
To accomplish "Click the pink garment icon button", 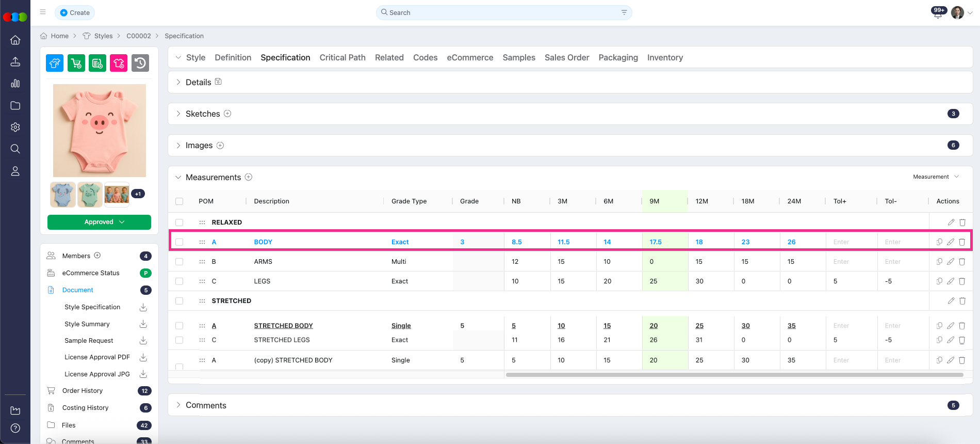I will 119,63.
